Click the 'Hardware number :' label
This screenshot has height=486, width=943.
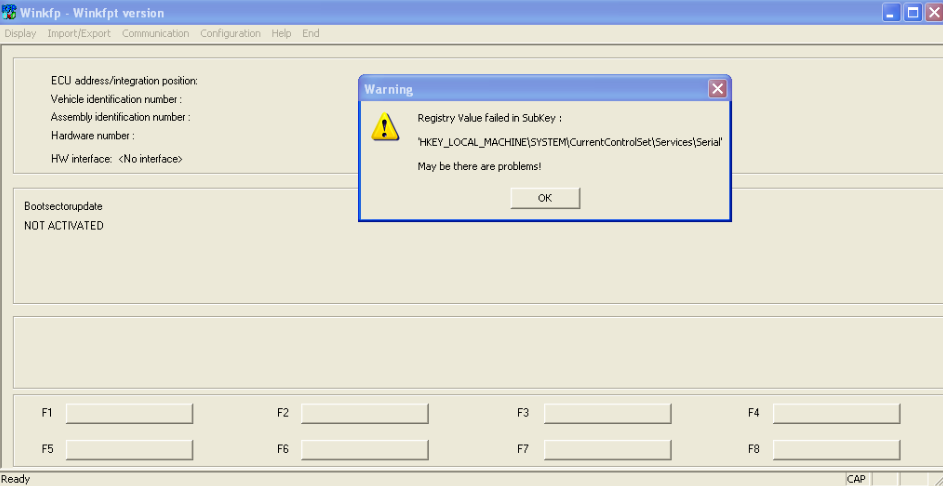pyautogui.click(x=93, y=135)
